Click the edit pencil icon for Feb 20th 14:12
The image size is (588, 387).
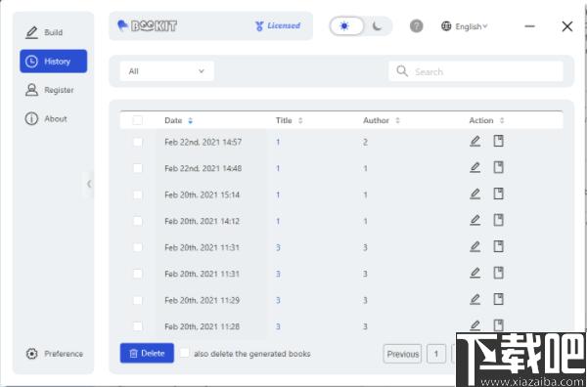475,220
